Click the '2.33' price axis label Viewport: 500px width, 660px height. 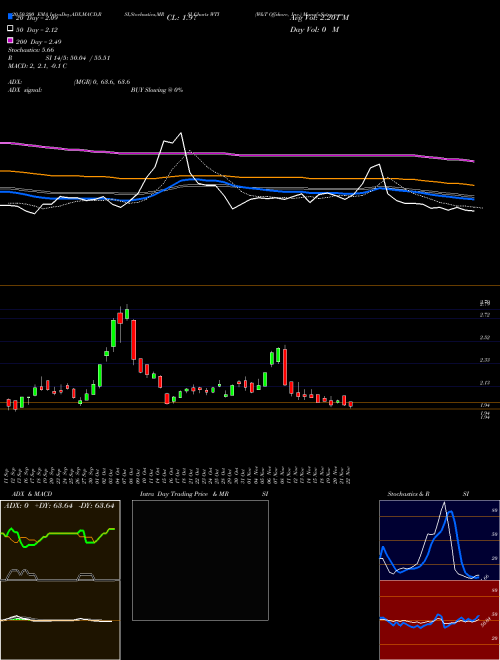pos(485,360)
